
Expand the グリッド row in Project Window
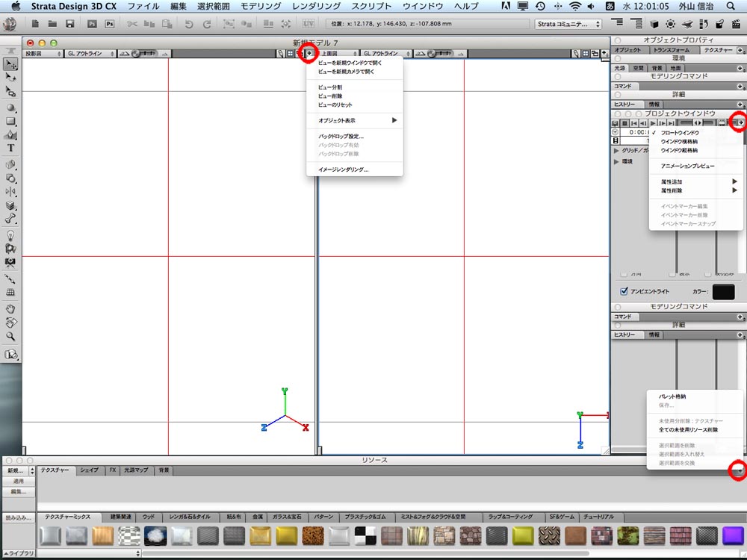tap(616, 151)
